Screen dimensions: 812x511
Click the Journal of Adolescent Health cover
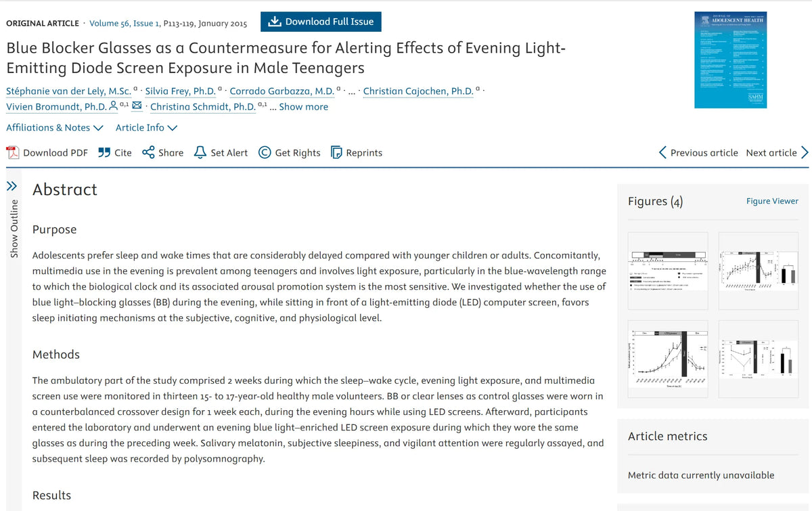point(731,60)
